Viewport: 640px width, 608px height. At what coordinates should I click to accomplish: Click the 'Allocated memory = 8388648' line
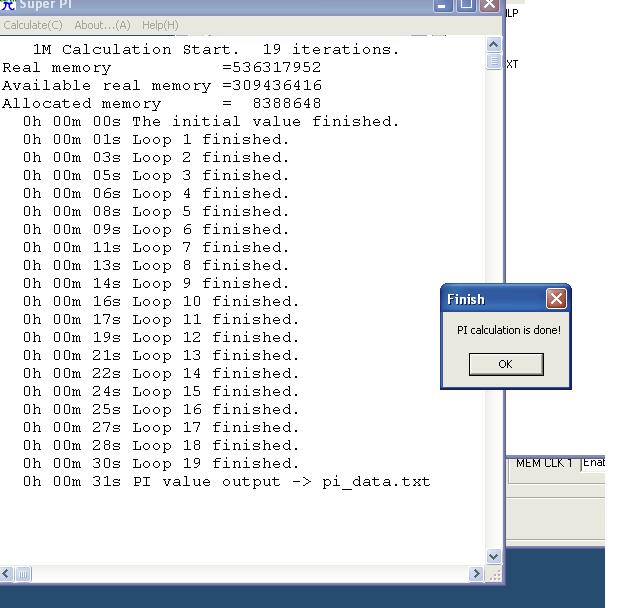tap(162, 104)
